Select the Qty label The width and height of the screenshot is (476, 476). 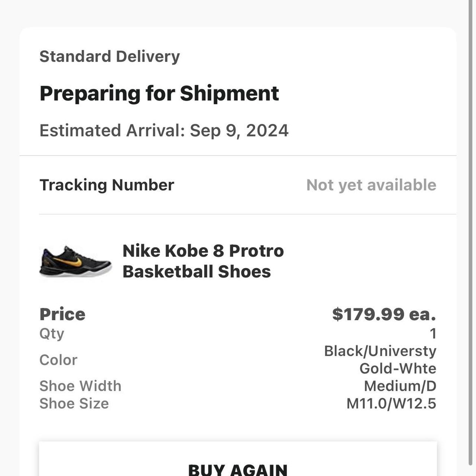coord(51,334)
